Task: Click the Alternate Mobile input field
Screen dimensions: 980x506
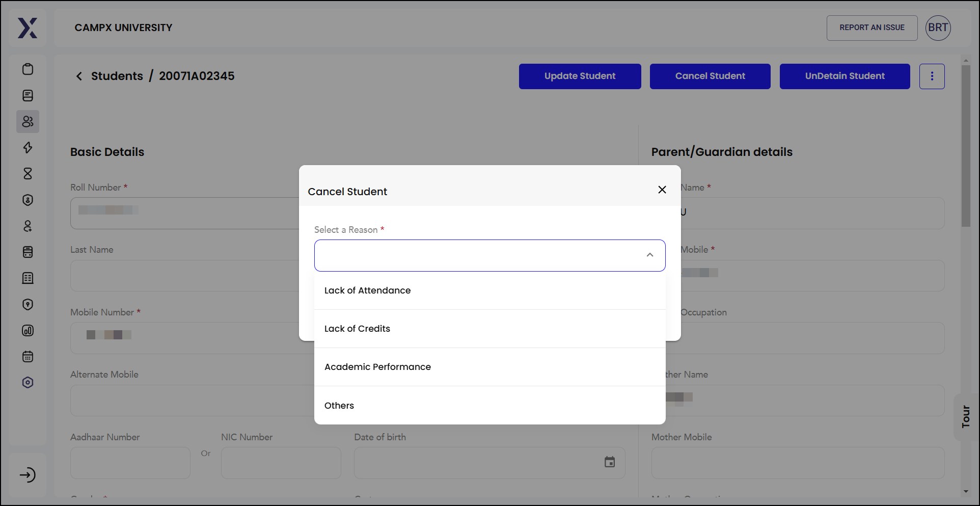Action: coord(192,401)
